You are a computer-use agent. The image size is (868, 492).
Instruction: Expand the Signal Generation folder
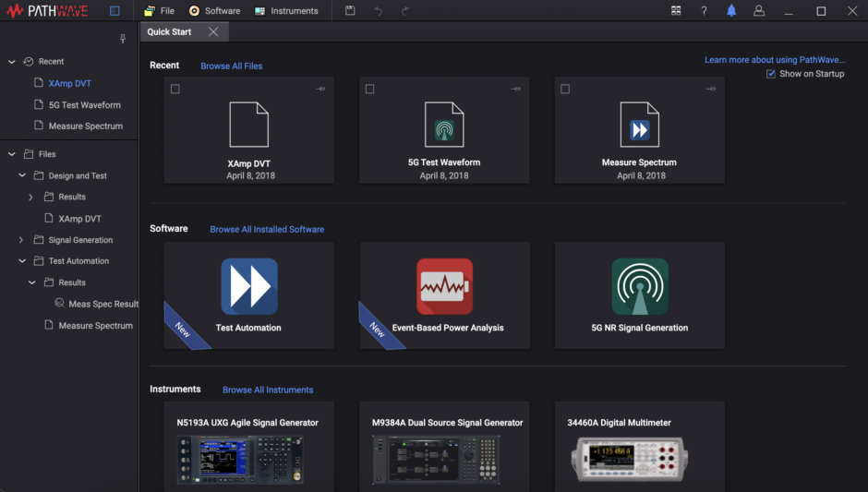(x=21, y=240)
